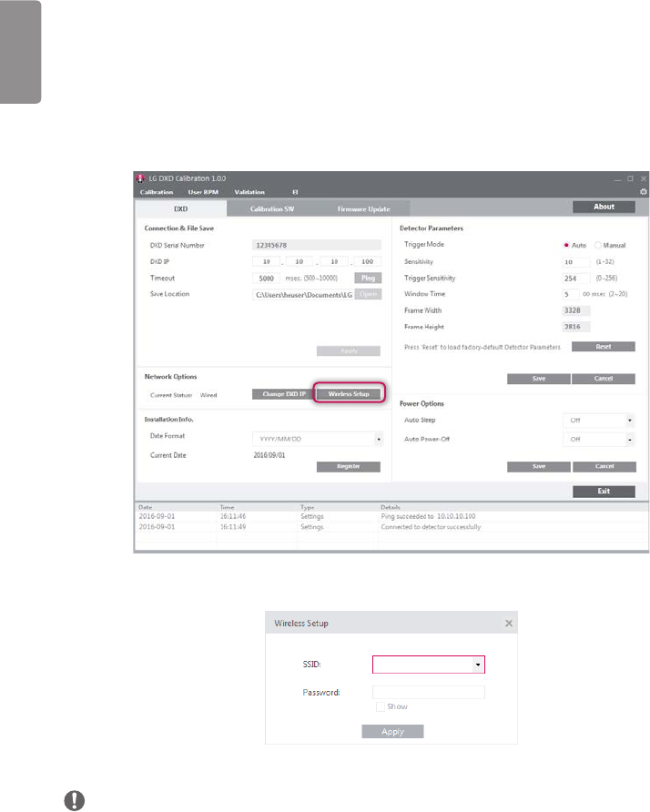Click the Frame Height value 2816

pos(576,327)
